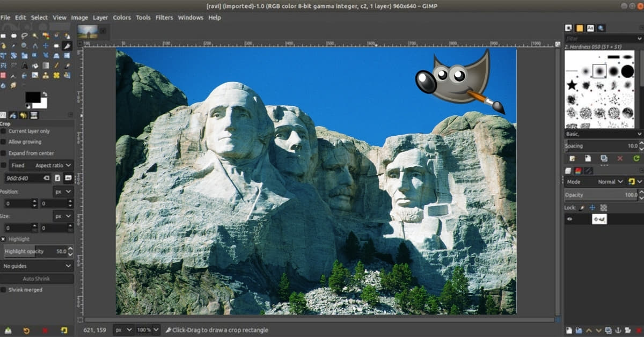Open the Filters menu
Viewport: 644px width, 337px height.
click(164, 17)
